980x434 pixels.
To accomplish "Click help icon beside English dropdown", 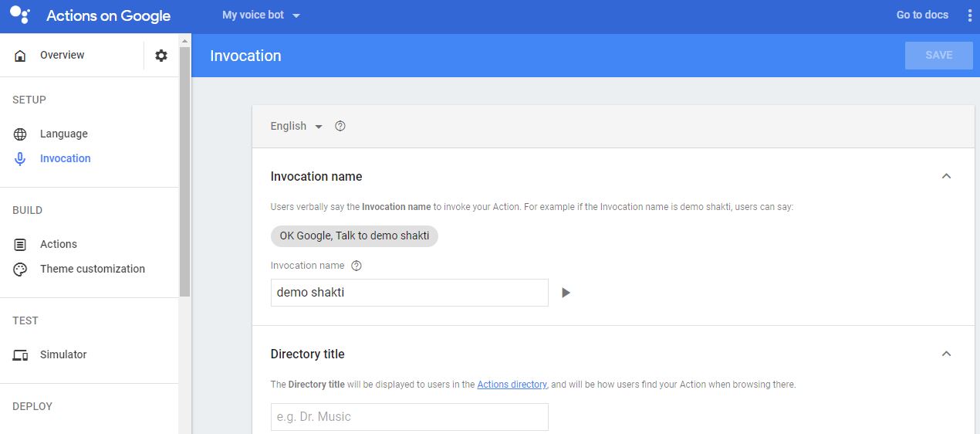I will tap(340, 126).
